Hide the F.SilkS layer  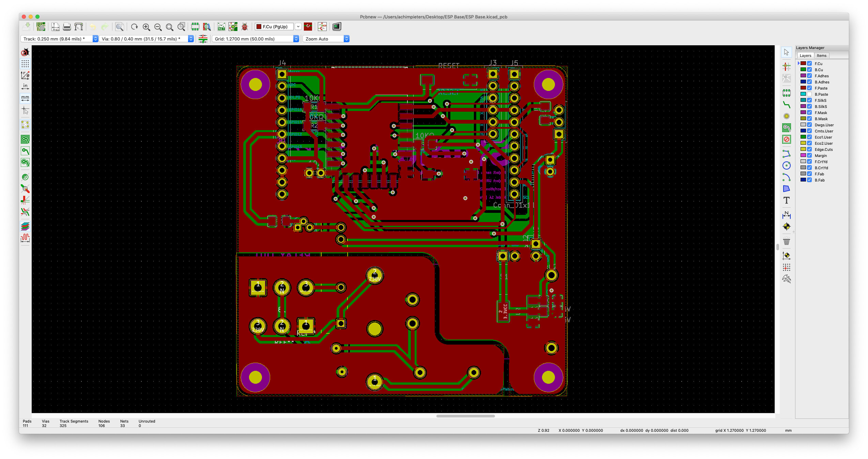tap(809, 100)
